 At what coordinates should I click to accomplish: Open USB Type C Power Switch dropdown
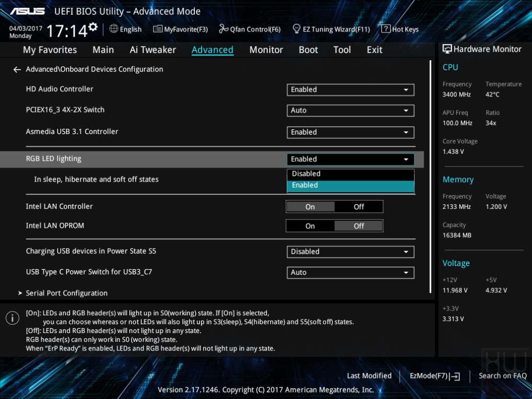pyautogui.click(x=350, y=272)
